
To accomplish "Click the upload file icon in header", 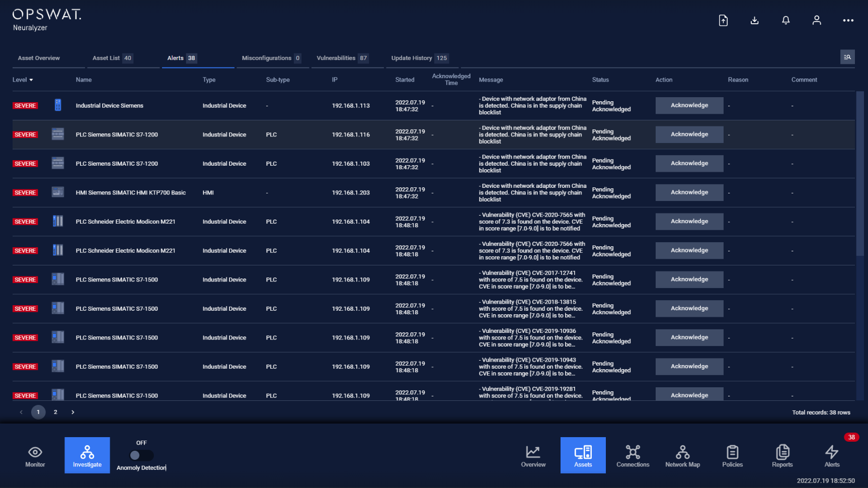I will coord(723,20).
